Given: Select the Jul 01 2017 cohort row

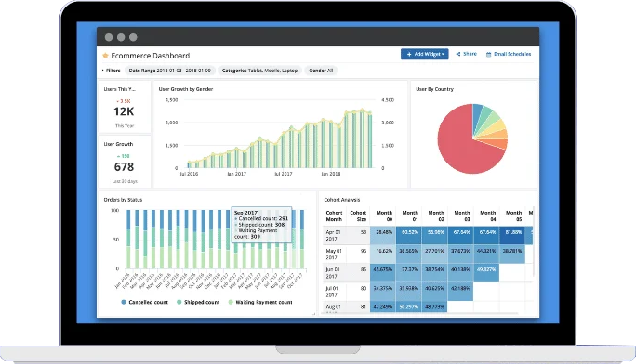Looking at the screenshot, I should [428, 292].
